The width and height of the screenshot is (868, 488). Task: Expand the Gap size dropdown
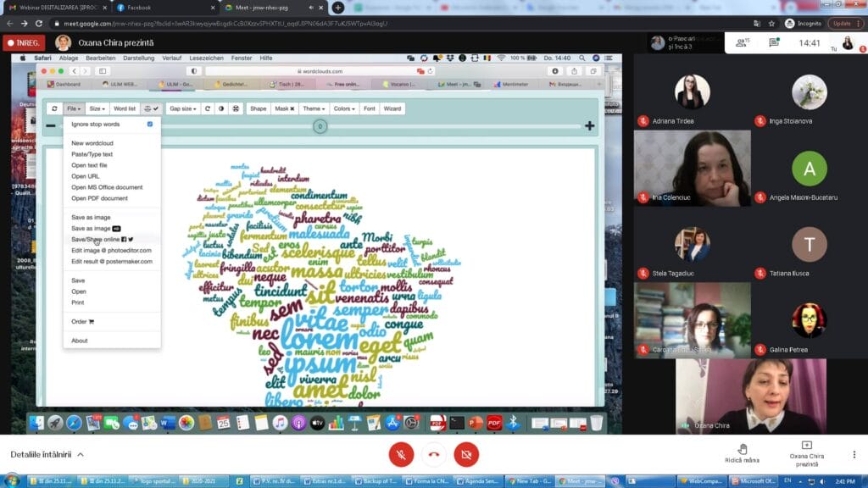click(x=182, y=108)
